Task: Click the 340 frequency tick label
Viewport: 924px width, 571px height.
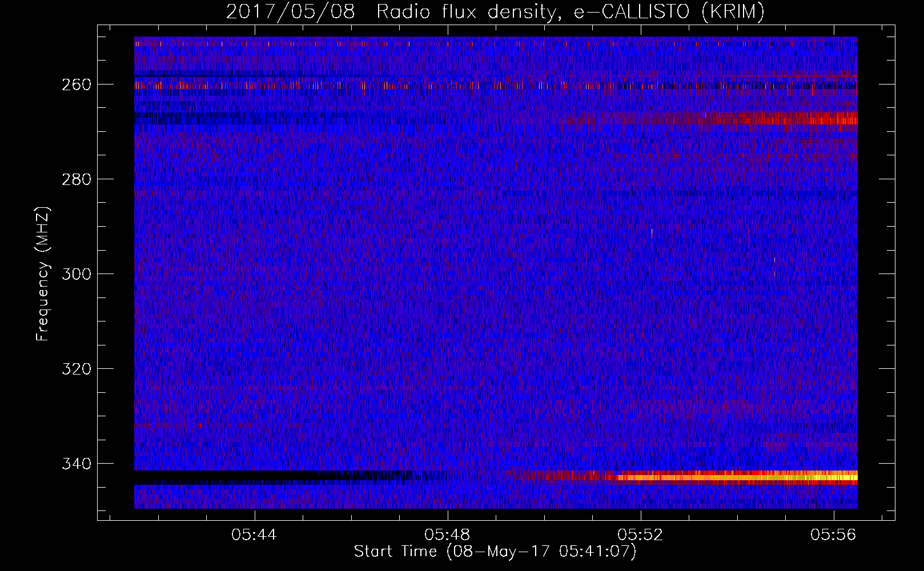Action: (x=76, y=464)
